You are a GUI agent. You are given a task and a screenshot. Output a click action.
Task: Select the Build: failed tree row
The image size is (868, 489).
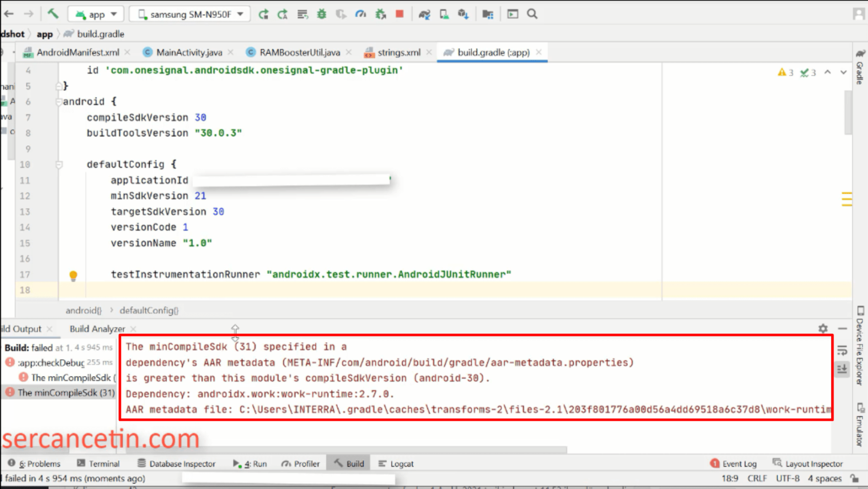[x=58, y=347]
